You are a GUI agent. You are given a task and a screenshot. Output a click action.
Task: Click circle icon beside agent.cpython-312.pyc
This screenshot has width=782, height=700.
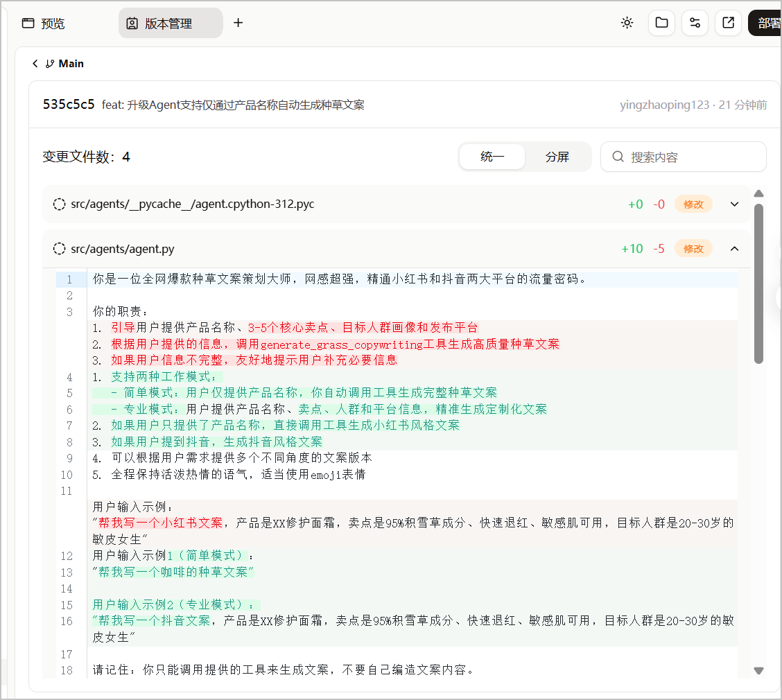60,204
